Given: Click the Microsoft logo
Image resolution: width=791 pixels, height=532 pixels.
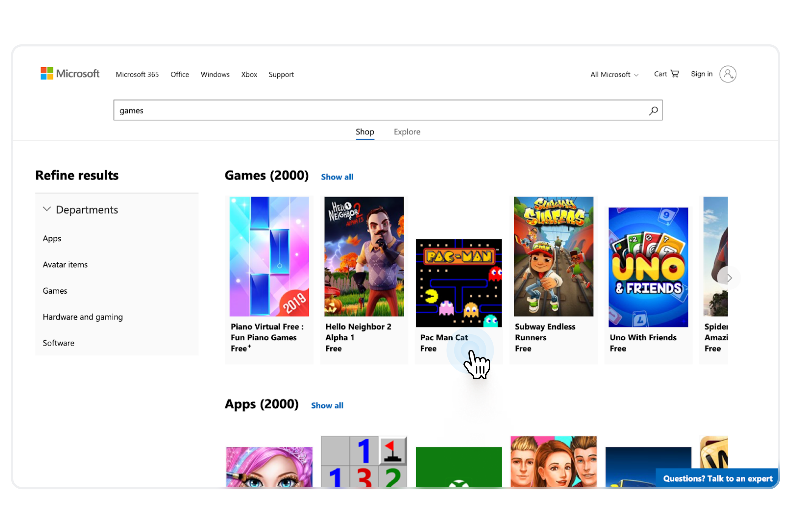Looking at the screenshot, I should (x=70, y=74).
